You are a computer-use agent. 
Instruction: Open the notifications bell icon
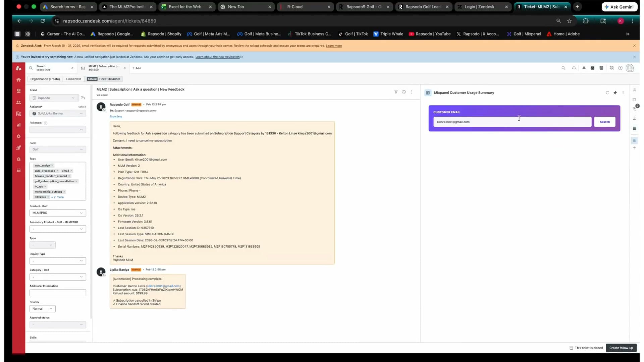(x=574, y=68)
